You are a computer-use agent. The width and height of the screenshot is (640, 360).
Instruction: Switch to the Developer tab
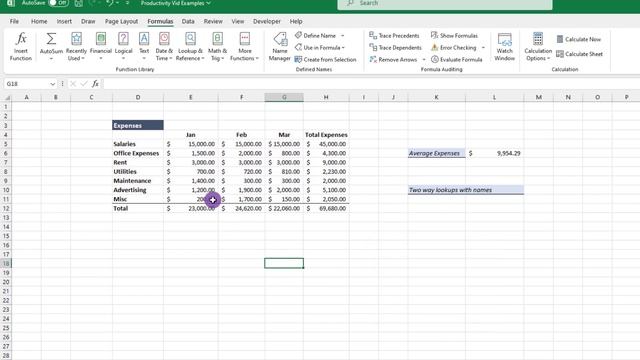point(267,21)
